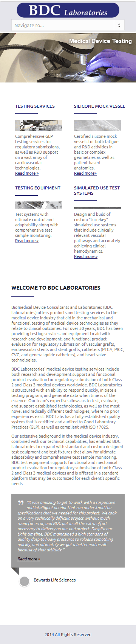Click the Testing Equipment thumbnail image

pos(39,205)
